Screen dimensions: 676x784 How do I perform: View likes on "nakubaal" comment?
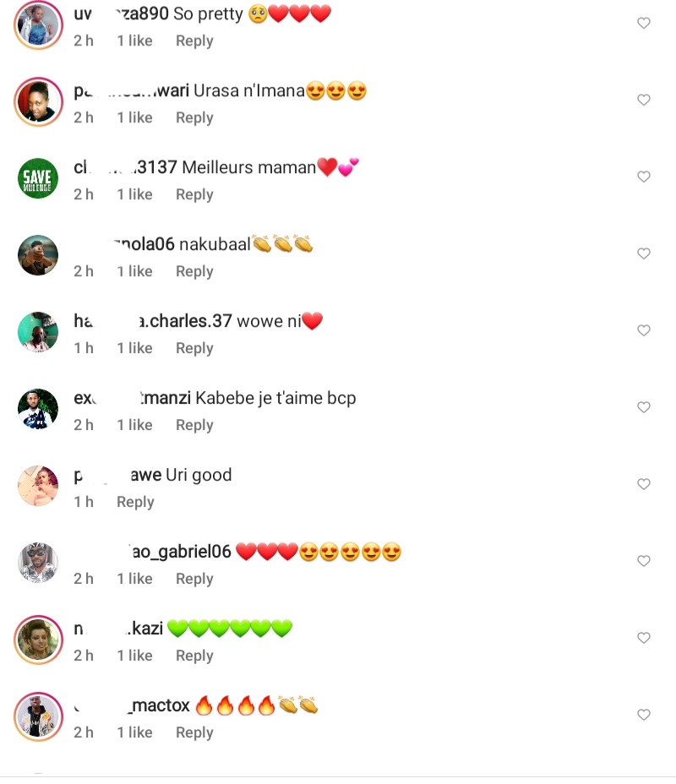coord(135,271)
